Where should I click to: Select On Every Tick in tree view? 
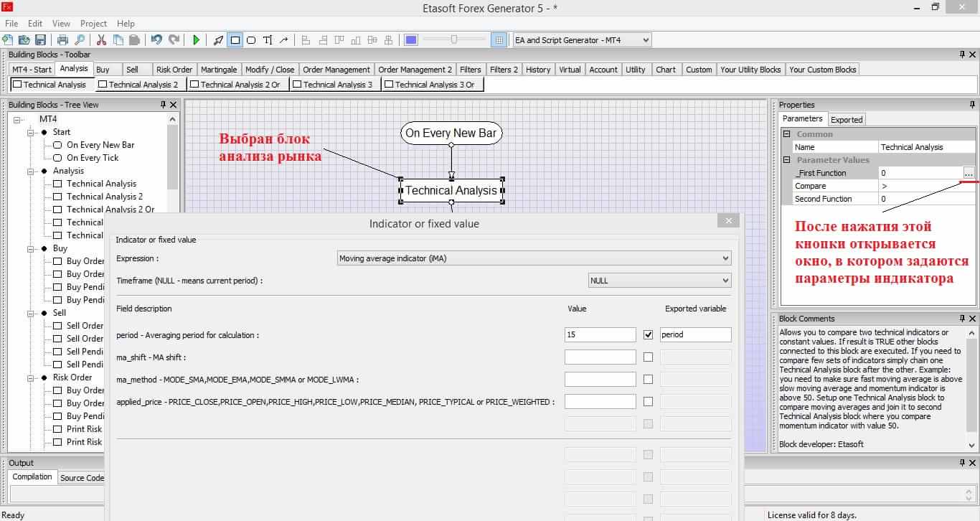pos(93,158)
